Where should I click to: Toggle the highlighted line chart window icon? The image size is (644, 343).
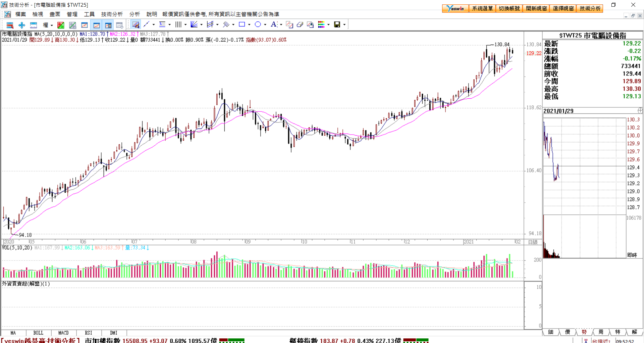point(97,25)
